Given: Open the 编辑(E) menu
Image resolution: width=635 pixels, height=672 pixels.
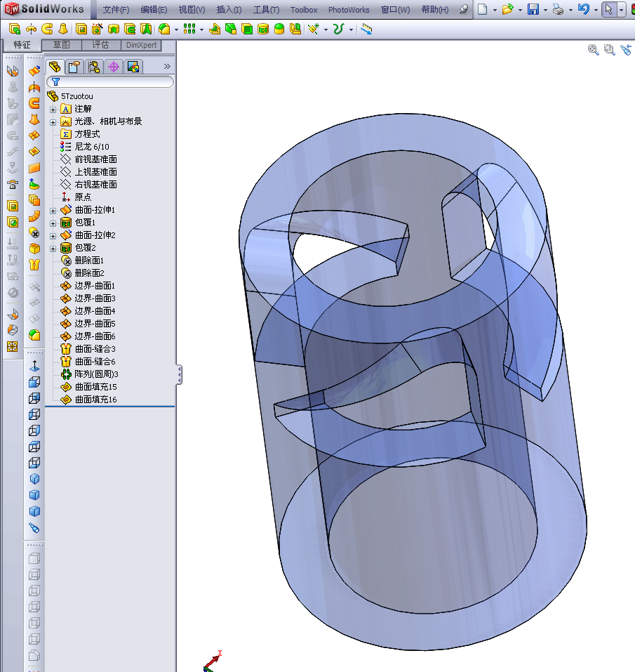Looking at the screenshot, I should [154, 9].
